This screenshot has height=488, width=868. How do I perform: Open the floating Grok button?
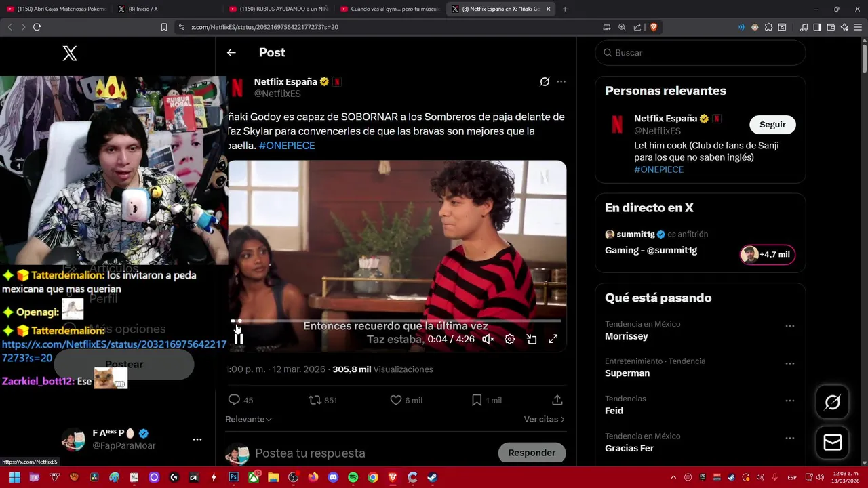(833, 403)
